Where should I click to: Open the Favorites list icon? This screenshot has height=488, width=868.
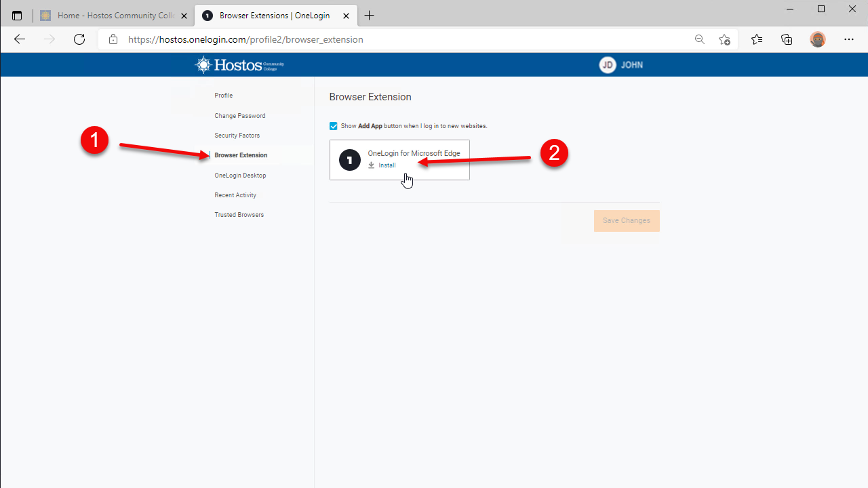point(757,39)
